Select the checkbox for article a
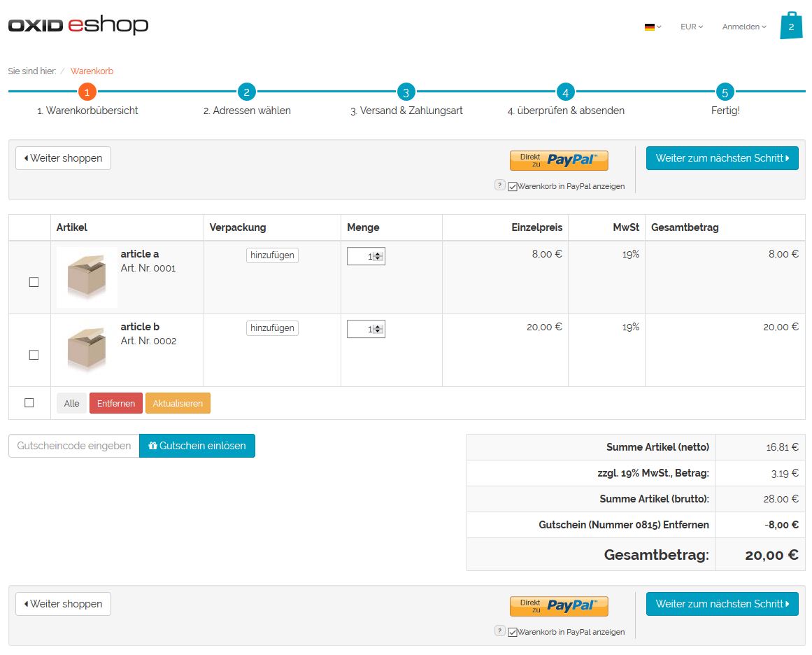This screenshot has height=655, width=812. coord(34,282)
